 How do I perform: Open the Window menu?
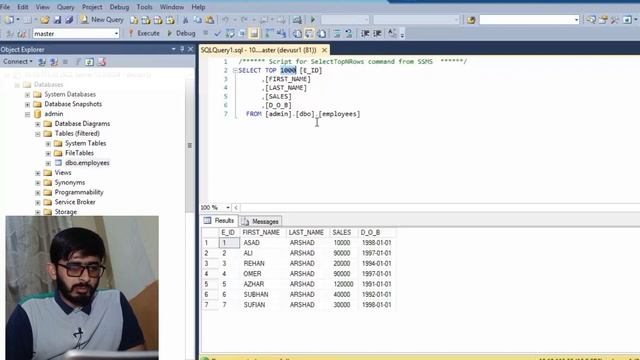(171, 7)
